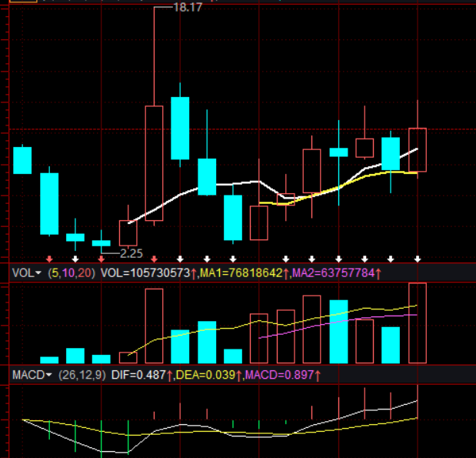Screen dimensions: 476x458
Task: Click the VOL parameters (5,10,20)
Action: (72, 272)
